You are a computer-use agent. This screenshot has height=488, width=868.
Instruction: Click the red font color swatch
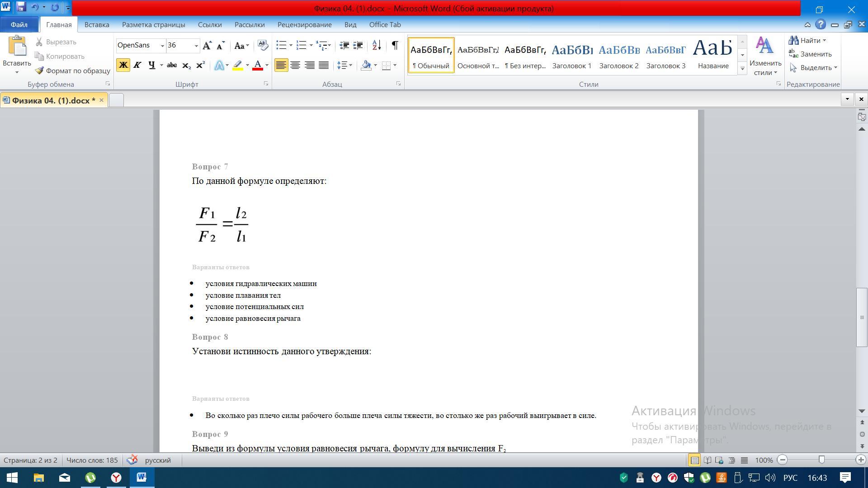click(x=258, y=65)
